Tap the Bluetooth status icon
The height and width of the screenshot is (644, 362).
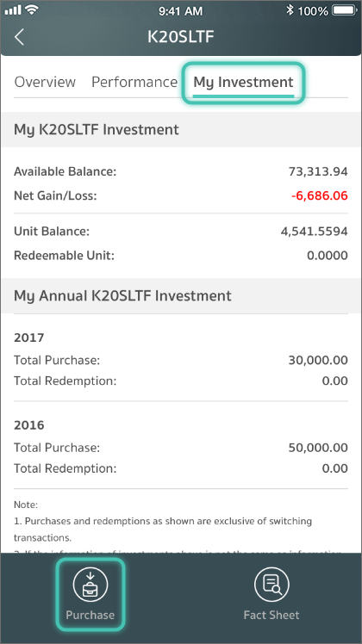click(x=290, y=10)
